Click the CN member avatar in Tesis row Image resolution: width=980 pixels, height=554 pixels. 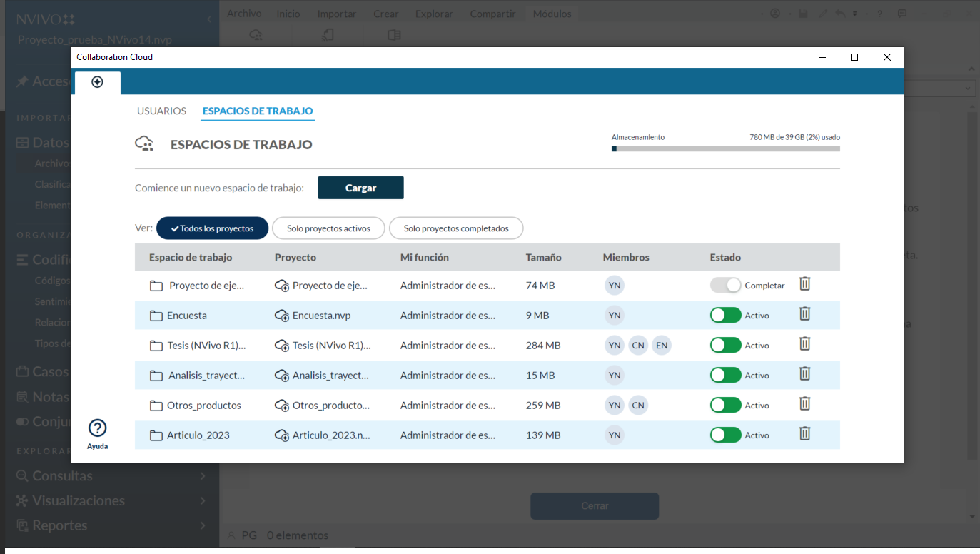[638, 346]
